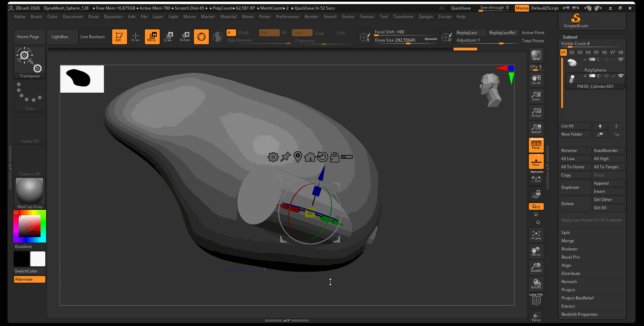This screenshot has width=644, height=326.
Task: Expand the Remesh section
Action: 569,282
